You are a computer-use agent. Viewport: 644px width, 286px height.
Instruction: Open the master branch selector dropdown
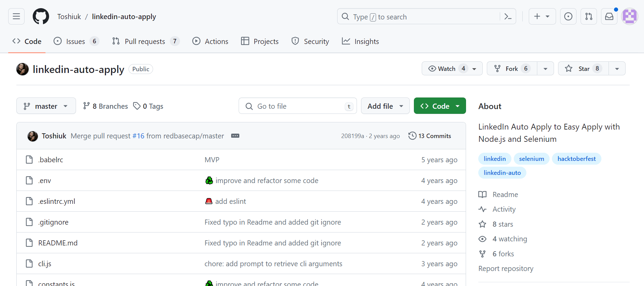click(x=46, y=106)
